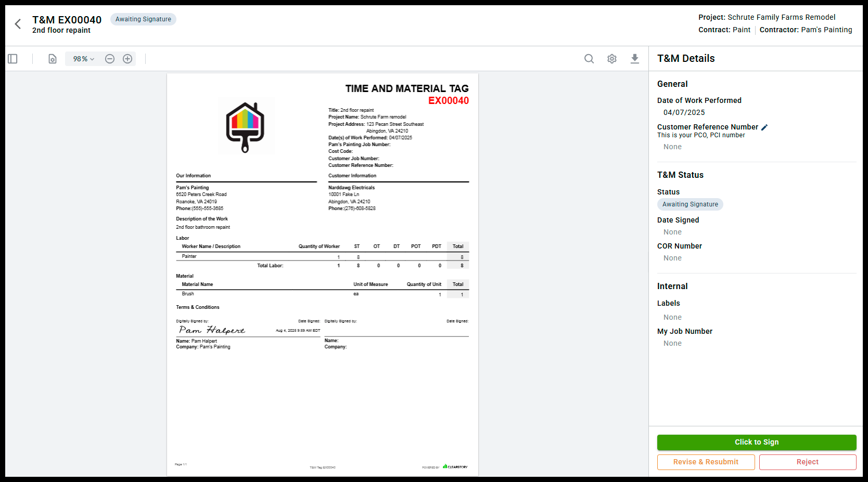This screenshot has height=482, width=868.
Task: Click the Date Signed label in T&M Status
Action: pyautogui.click(x=678, y=220)
